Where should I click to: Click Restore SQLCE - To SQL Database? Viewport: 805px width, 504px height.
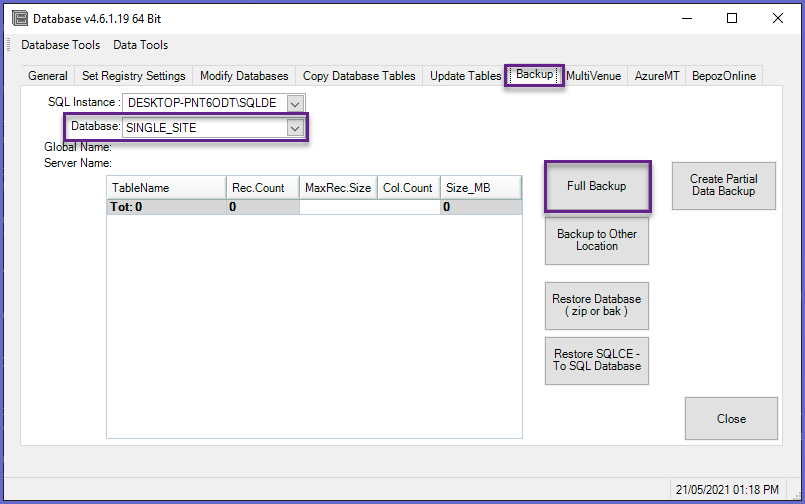tap(597, 360)
